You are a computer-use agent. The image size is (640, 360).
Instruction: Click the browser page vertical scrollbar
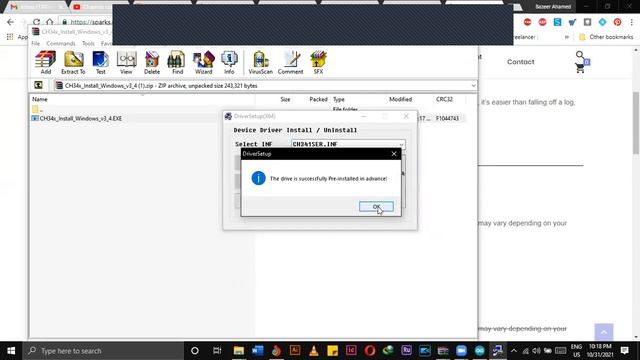(x=636, y=122)
